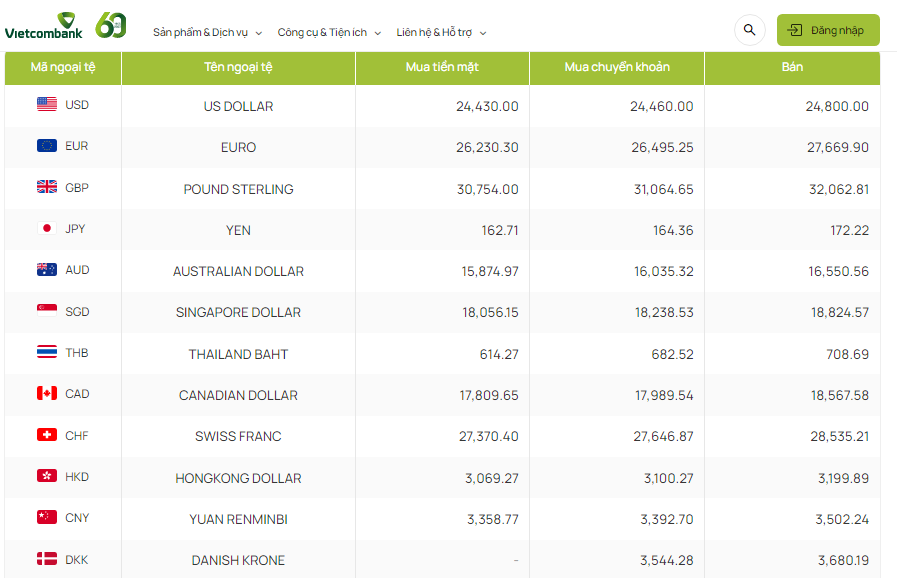Open the search magnifier icon
Viewport: 897px width, 578px height.
(x=749, y=30)
